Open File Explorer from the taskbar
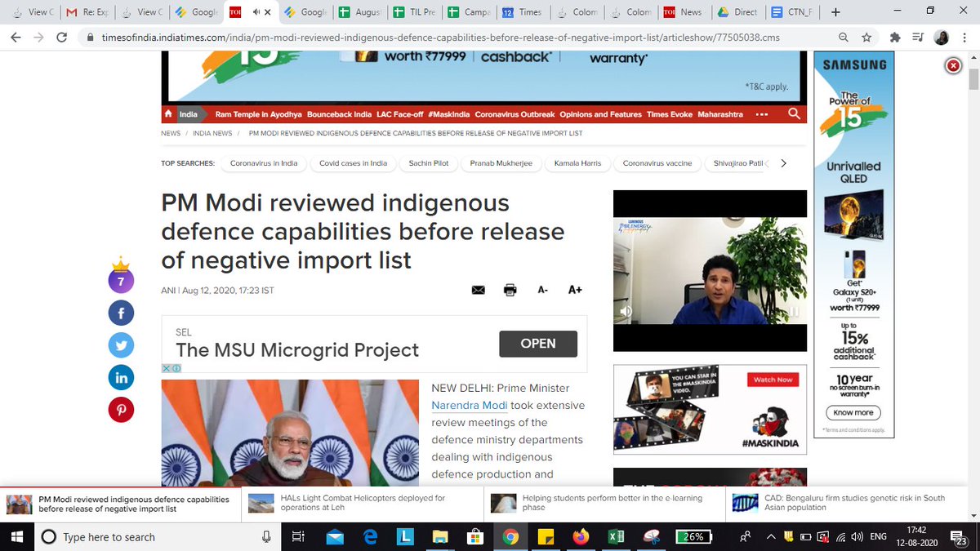 [x=440, y=536]
